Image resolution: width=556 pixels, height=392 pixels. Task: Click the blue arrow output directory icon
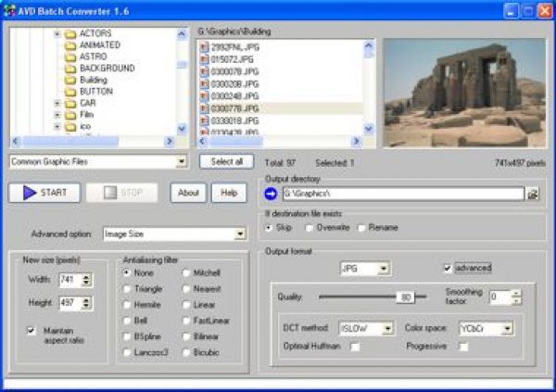tap(271, 194)
